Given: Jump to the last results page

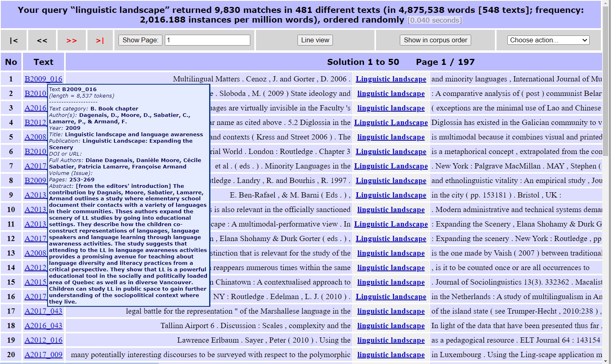Looking at the screenshot, I should pos(100,40).
